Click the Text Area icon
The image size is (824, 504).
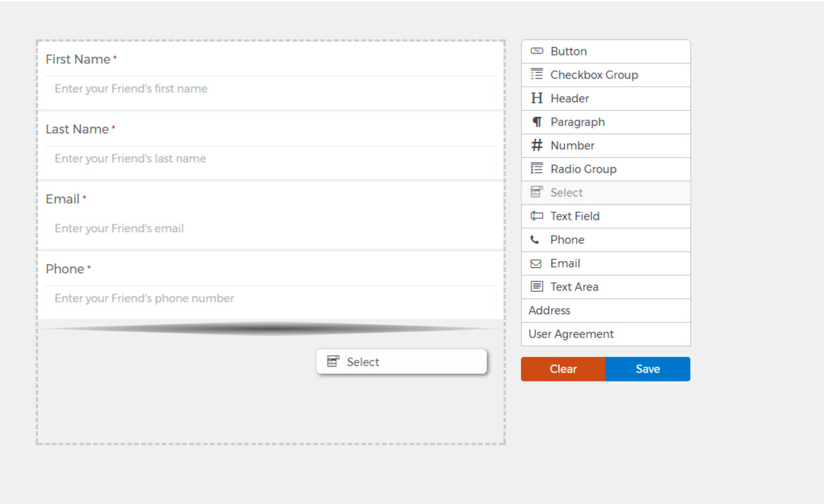point(537,286)
